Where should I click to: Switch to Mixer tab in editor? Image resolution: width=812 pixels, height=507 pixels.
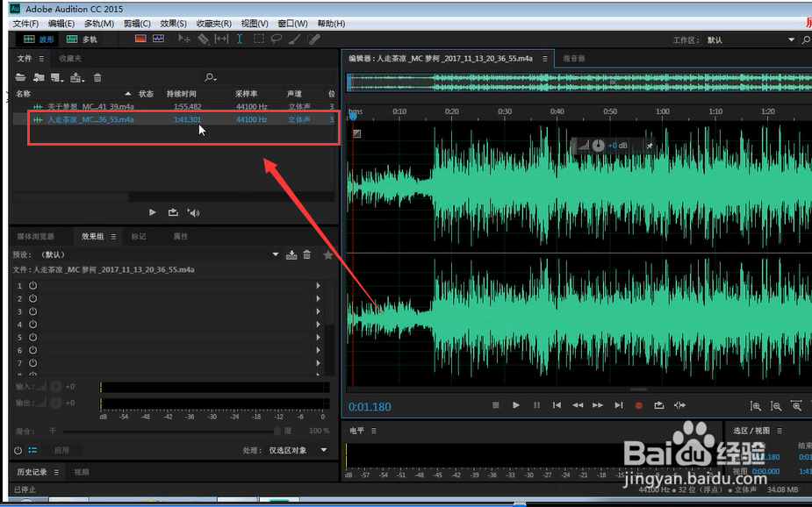[574, 59]
